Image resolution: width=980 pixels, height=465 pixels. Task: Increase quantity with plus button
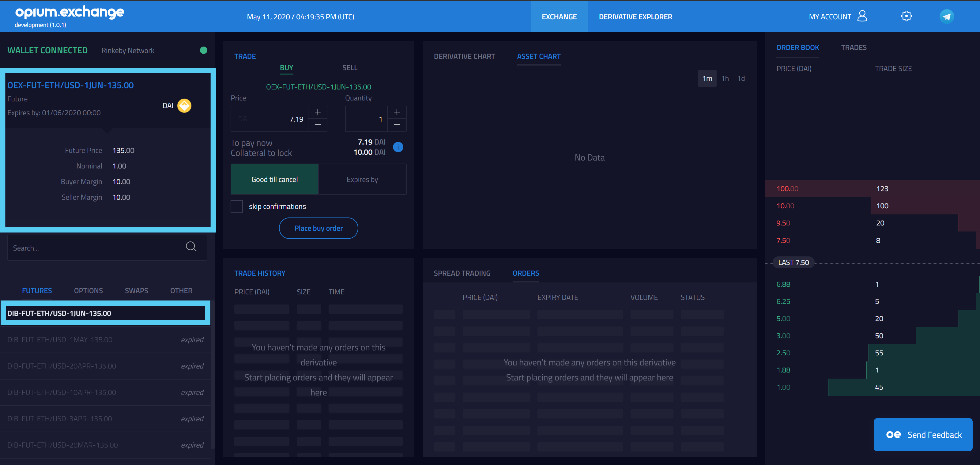397,112
